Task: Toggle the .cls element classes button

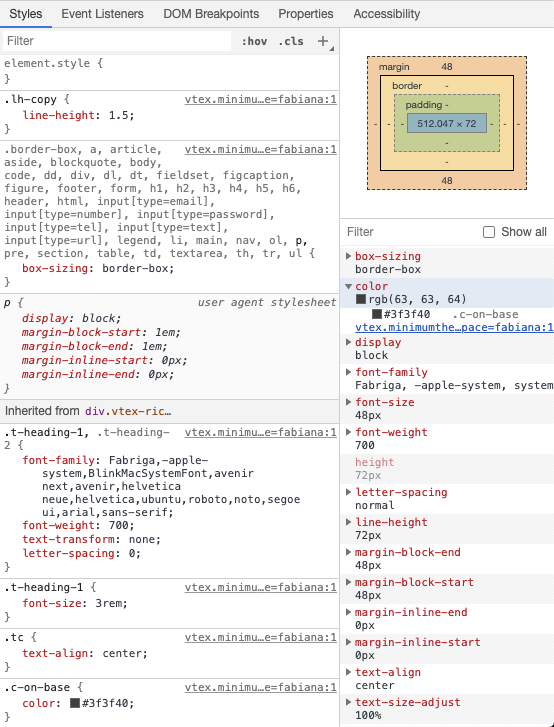Action: [x=291, y=41]
